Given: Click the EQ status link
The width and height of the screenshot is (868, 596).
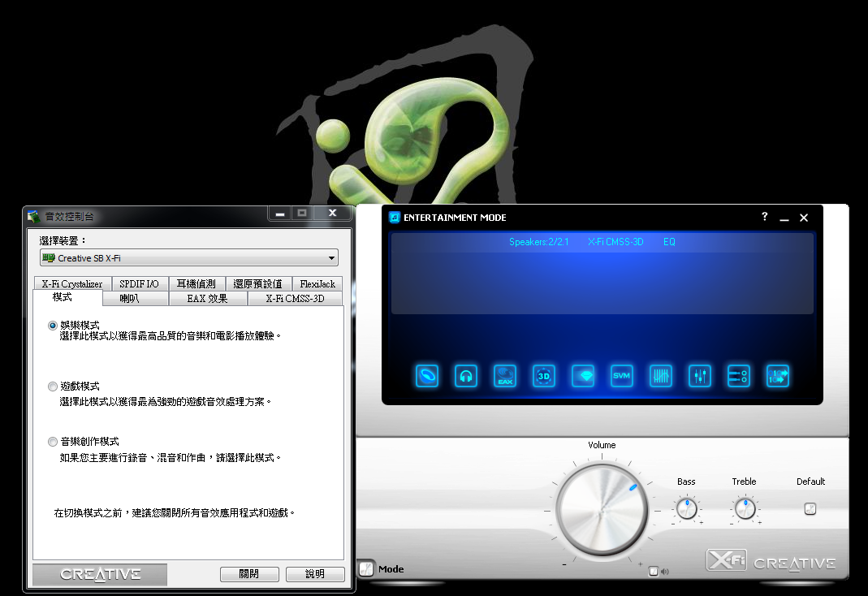Looking at the screenshot, I should [x=669, y=242].
